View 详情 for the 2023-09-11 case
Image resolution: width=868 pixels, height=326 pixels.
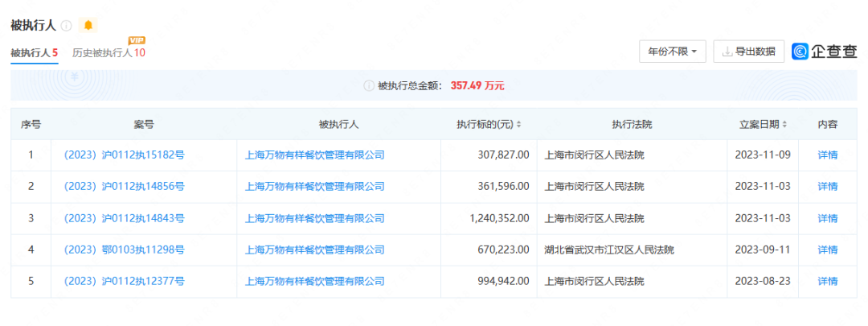coord(827,250)
